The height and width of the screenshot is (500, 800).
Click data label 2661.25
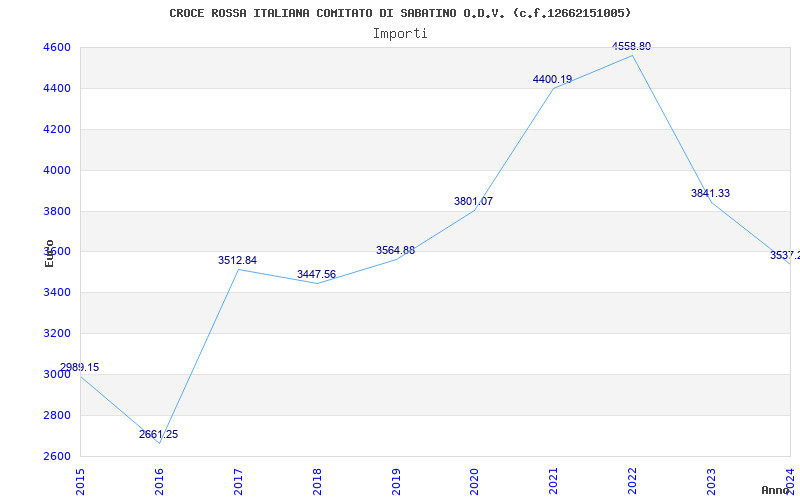coord(159,435)
